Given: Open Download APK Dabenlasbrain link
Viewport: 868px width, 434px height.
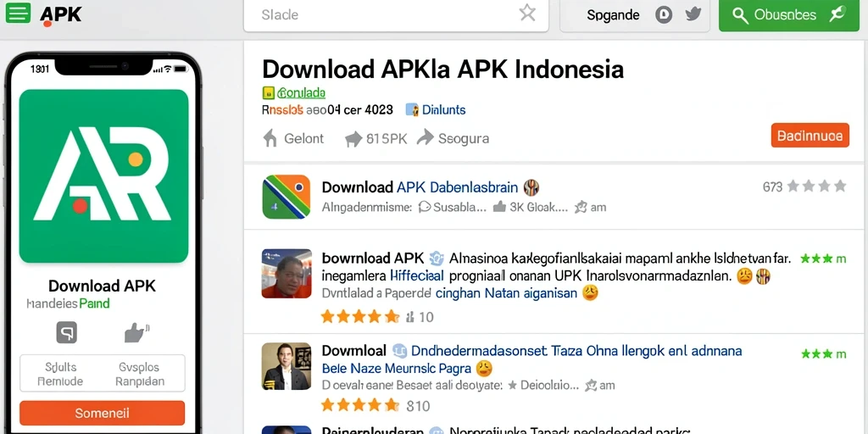Looking at the screenshot, I should coord(420,187).
